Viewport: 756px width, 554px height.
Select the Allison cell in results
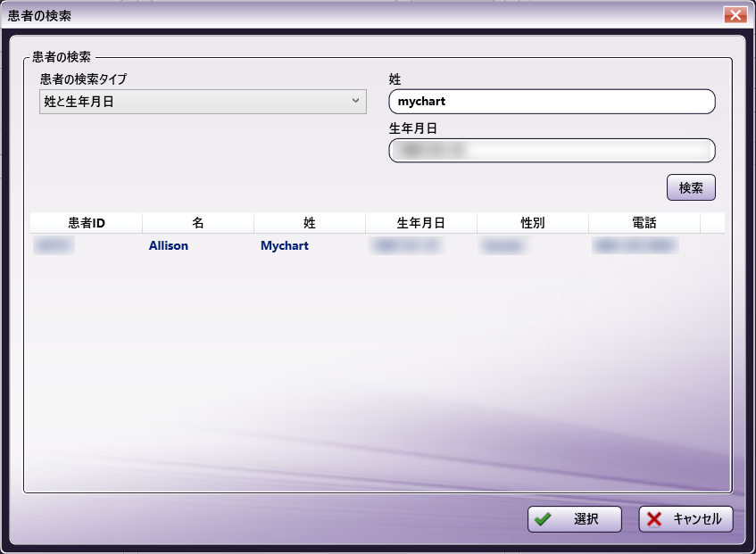click(x=169, y=245)
